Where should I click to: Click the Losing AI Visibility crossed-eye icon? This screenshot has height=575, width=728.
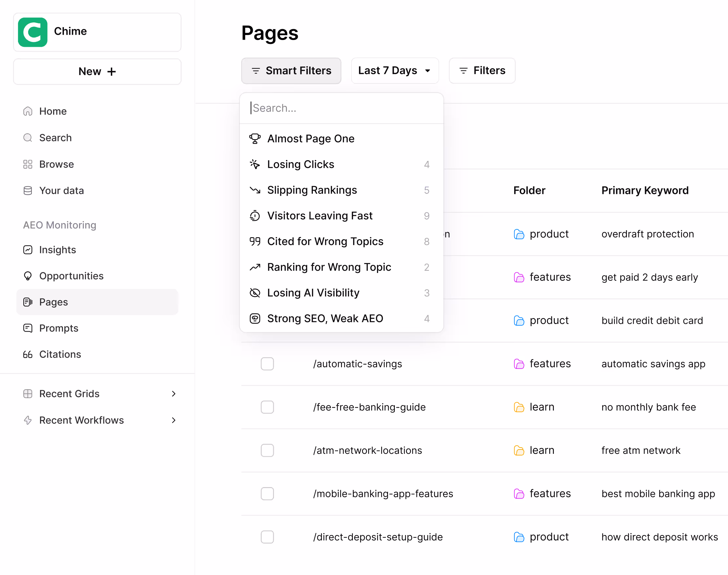[255, 293]
